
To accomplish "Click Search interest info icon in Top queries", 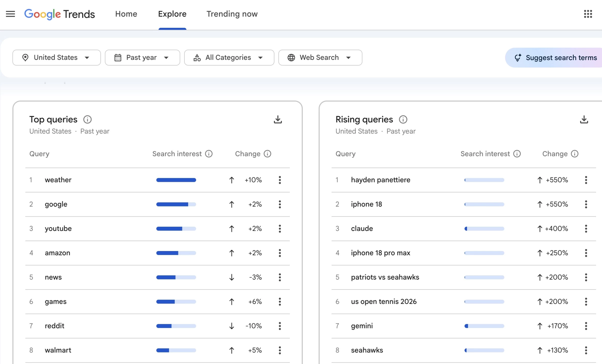I will [x=209, y=154].
